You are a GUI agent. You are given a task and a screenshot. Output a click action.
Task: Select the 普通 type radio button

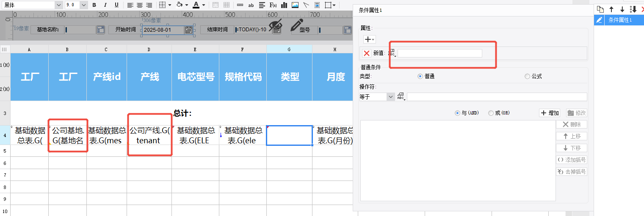(x=420, y=77)
